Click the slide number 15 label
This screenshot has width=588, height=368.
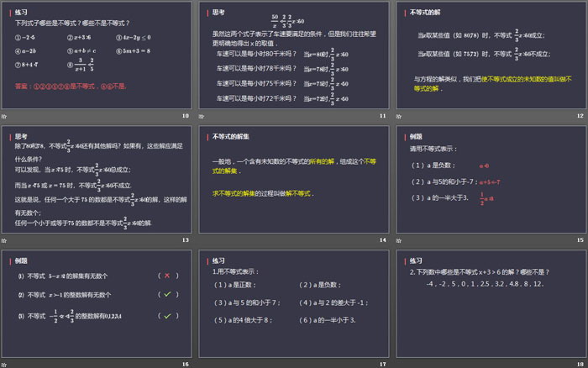click(x=580, y=240)
